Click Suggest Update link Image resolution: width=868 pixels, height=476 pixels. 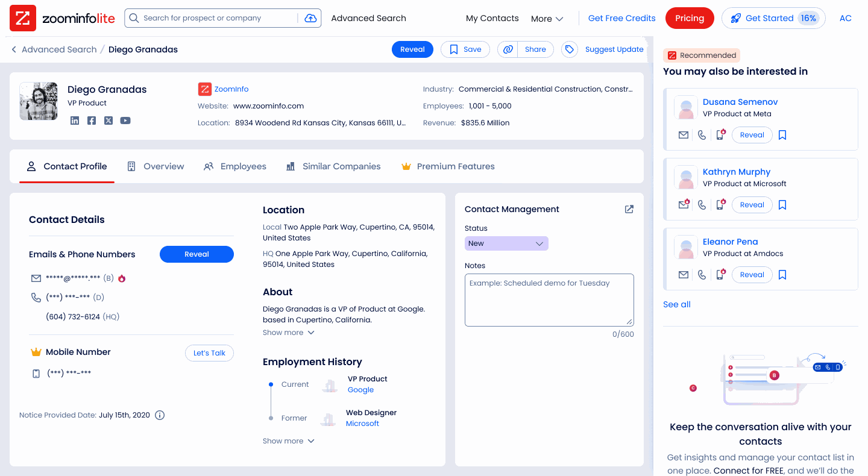pyautogui.click(x=614, y=49)
